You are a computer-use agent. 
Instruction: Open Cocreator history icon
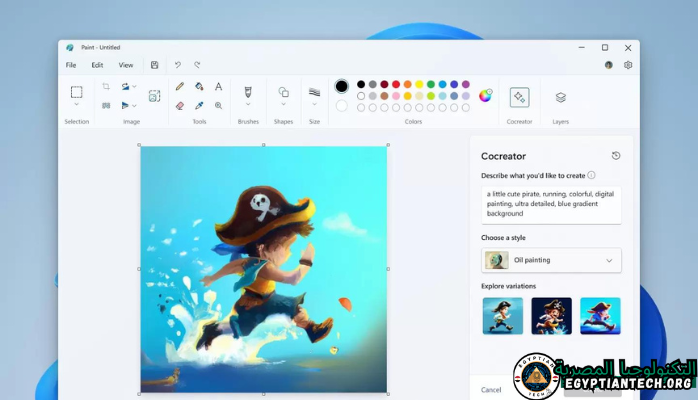tap(616, 156)
